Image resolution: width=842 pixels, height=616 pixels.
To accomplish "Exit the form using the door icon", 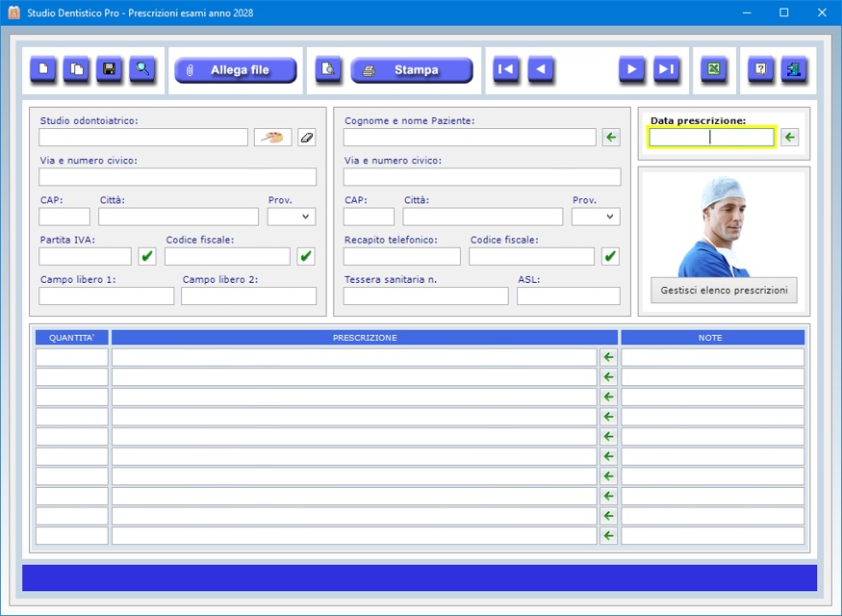I will [794, 69].
